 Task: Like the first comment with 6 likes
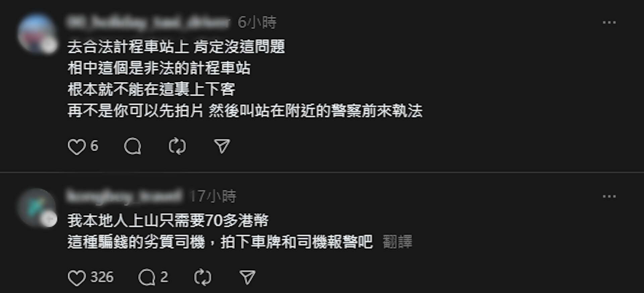[x=77, y=147]
